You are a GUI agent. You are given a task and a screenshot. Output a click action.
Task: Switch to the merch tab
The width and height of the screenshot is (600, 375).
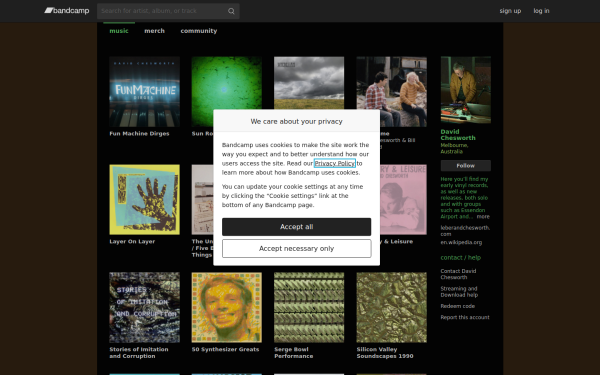[154, 31]
